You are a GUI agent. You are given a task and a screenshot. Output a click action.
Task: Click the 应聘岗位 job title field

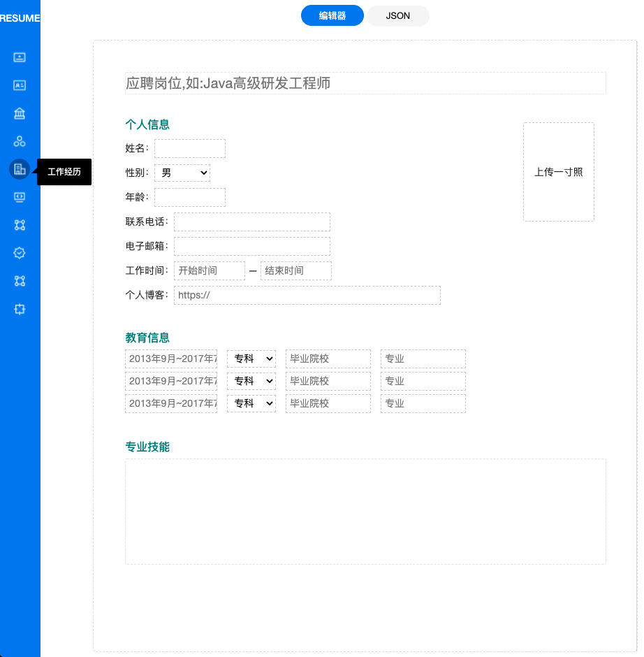365,83
